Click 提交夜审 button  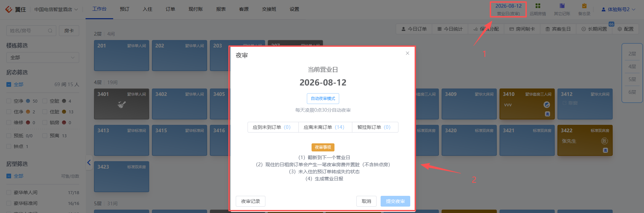tap(395, 201)
